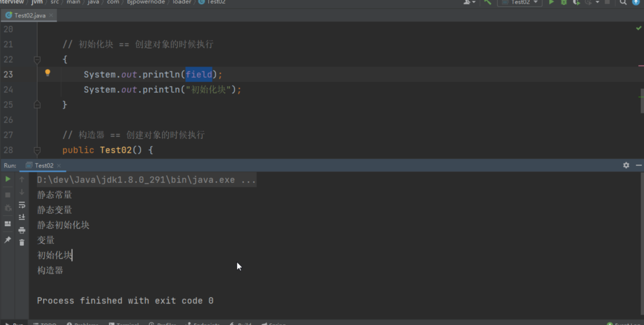Viewport: 644px width, 325px height.
Task: Click the IDE update arrow icon
Action: 636,2
